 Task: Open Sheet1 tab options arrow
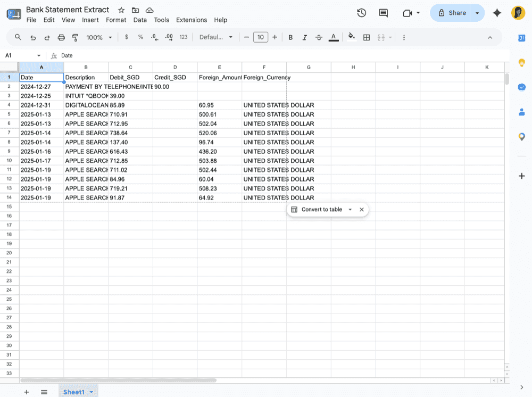(92, 392)
